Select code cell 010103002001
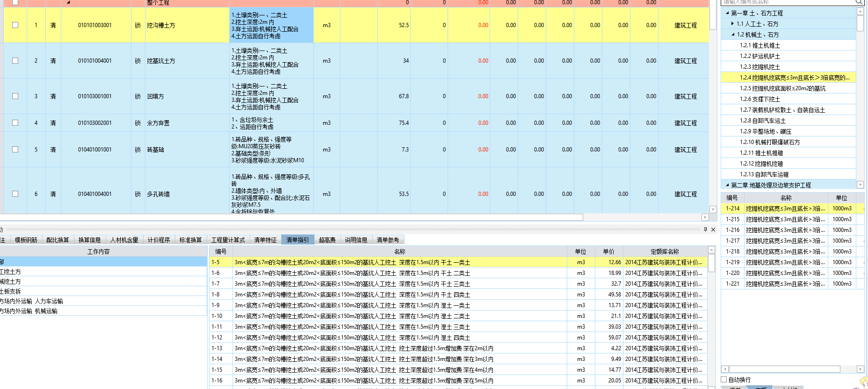The height and width of the screenshot is (389, 868). (95, 123)
